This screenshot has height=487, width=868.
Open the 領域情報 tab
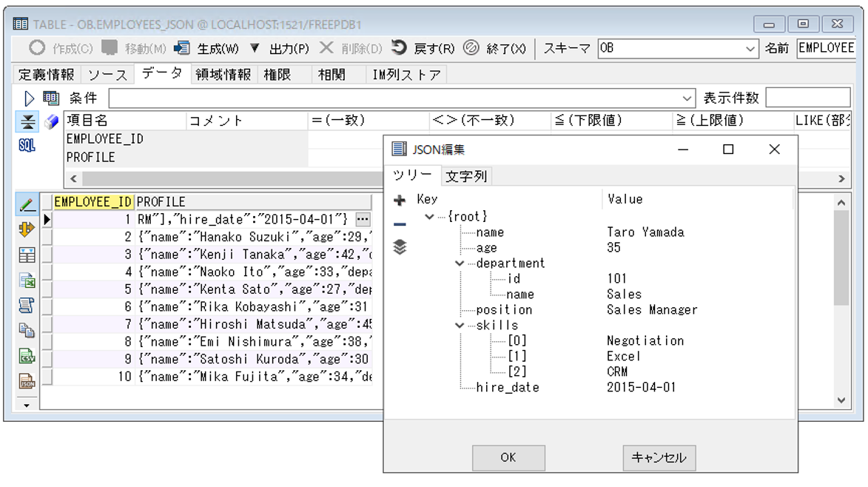pyautogui.click(x=223, y=74)
